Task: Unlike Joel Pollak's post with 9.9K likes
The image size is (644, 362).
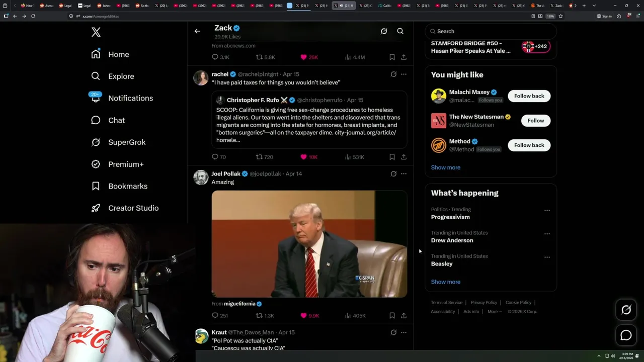Action: (x=309, y=316)
